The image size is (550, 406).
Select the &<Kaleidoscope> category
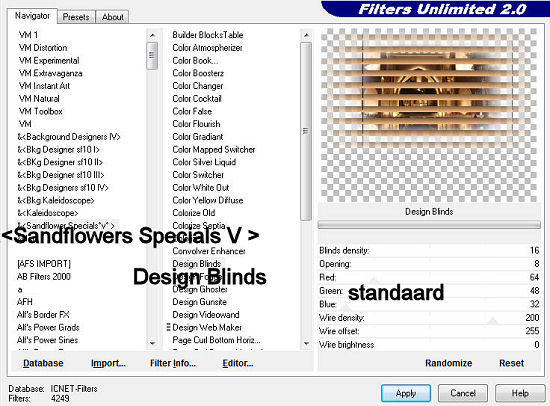coord(48,213)
